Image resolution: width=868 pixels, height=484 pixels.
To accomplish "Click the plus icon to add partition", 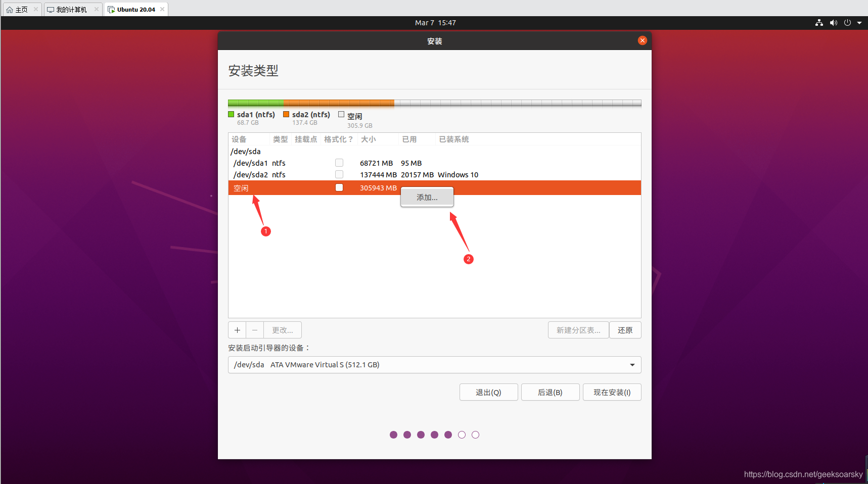I will tap(237, 330).
